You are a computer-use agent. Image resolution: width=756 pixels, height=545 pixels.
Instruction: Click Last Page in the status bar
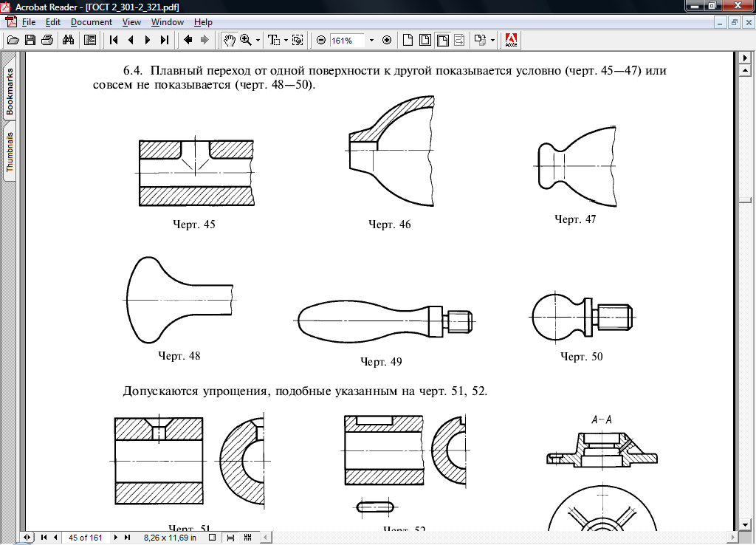pyautogui.click(x=127, y=538)
